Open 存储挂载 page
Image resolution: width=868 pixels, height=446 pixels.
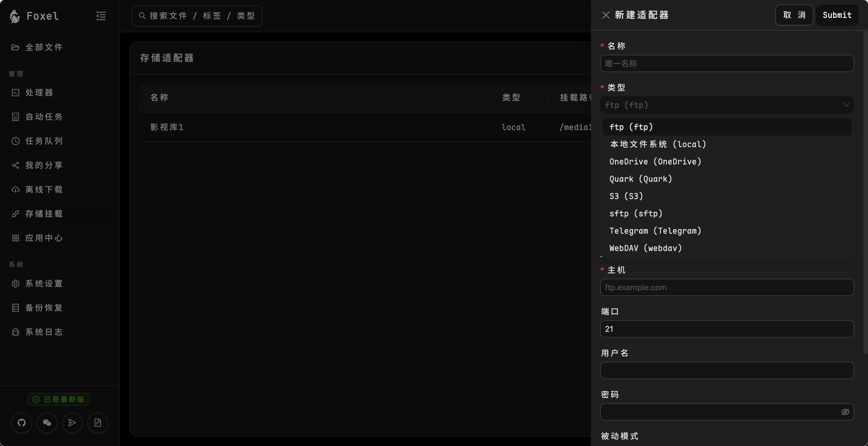coord(60,214)
